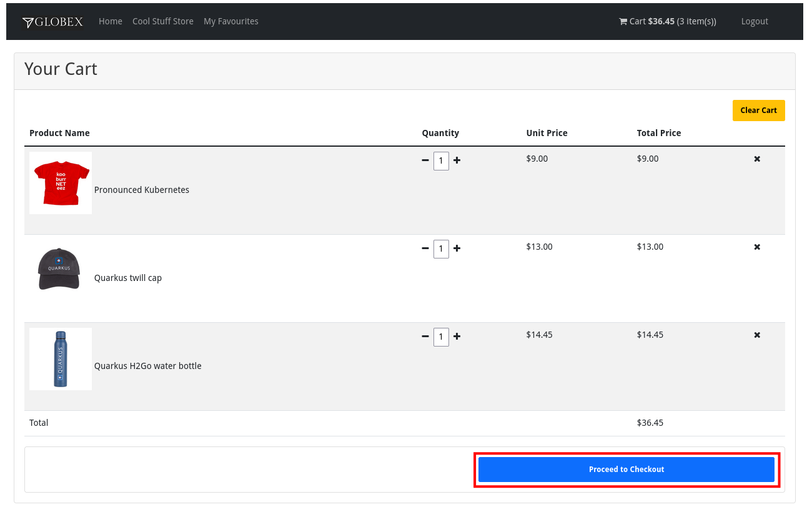Click the $14.45 unit price value

540,335
